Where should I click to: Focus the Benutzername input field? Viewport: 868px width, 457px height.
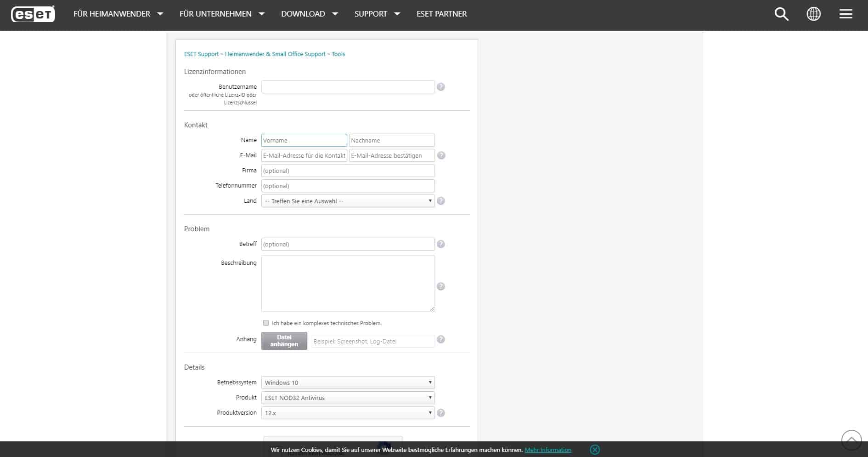(x=348, y=87)
